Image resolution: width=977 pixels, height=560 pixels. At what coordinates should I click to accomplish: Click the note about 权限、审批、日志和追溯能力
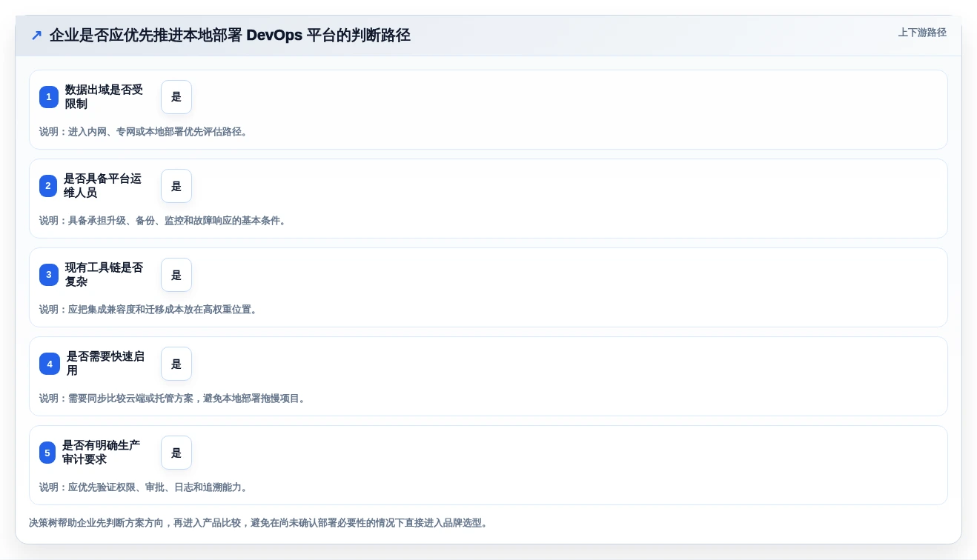(x=143, y=487)
